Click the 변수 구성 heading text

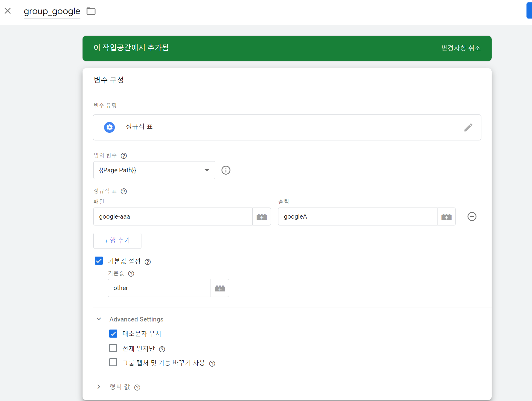click(109, 80)
